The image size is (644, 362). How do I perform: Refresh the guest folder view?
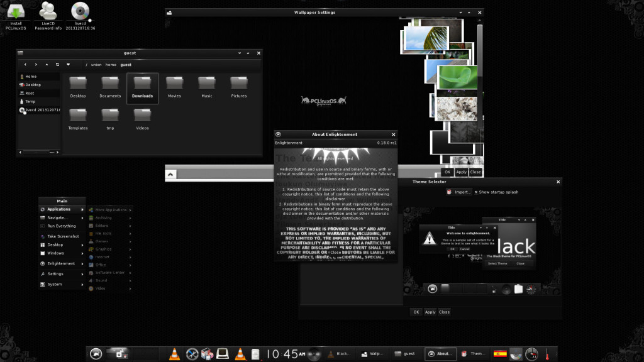(x=57, y=65)
